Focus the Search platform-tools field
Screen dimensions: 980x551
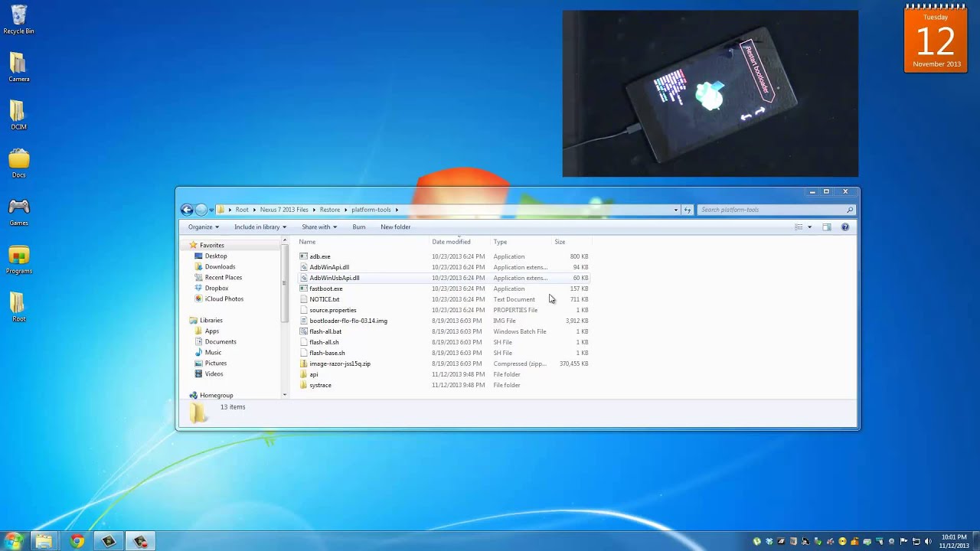775,210
